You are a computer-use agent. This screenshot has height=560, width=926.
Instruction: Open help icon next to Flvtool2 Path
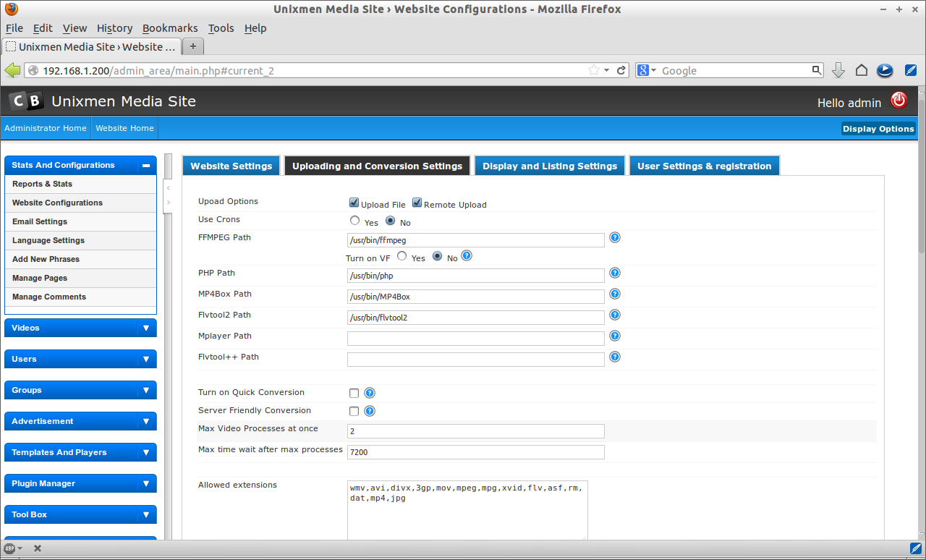tap(615, 315)
